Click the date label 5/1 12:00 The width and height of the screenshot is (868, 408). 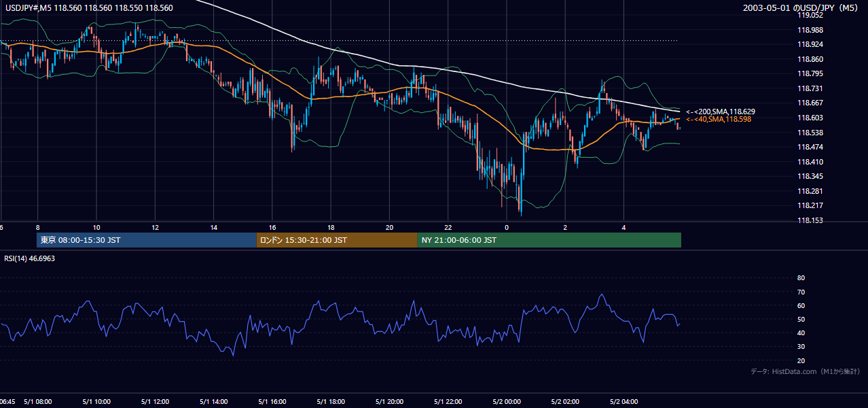155,401
